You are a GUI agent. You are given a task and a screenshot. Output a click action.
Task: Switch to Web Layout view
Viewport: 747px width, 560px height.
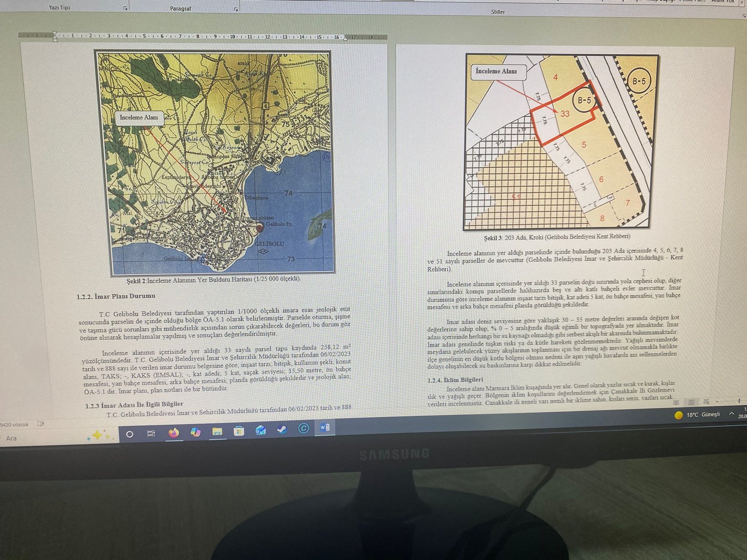point(706,401)
